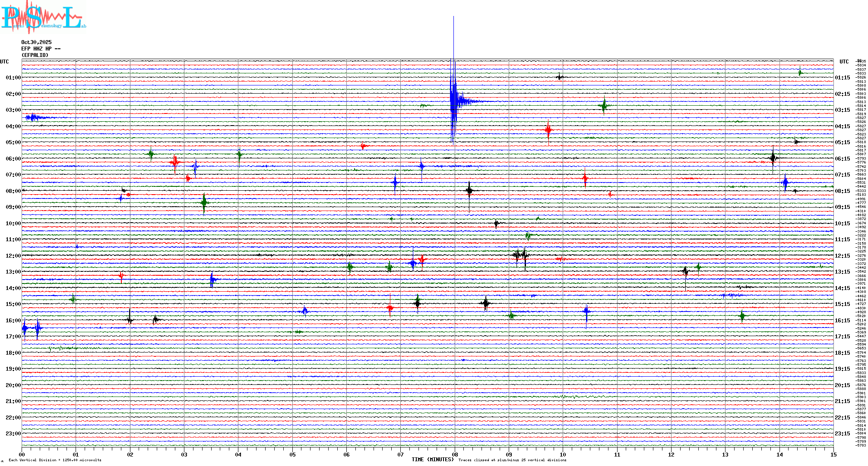Click the minute 15 tick on bottom axis
The image size is (868, 466).
tap(833, 455)
